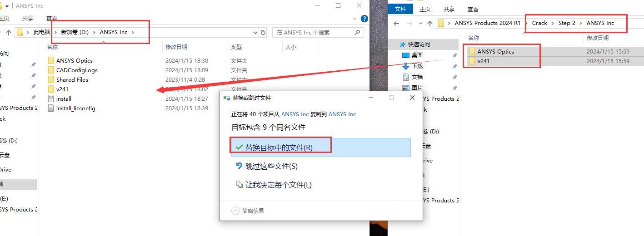
Task: Sort by 类型 column in left window
Action: [x=236, y=47]
